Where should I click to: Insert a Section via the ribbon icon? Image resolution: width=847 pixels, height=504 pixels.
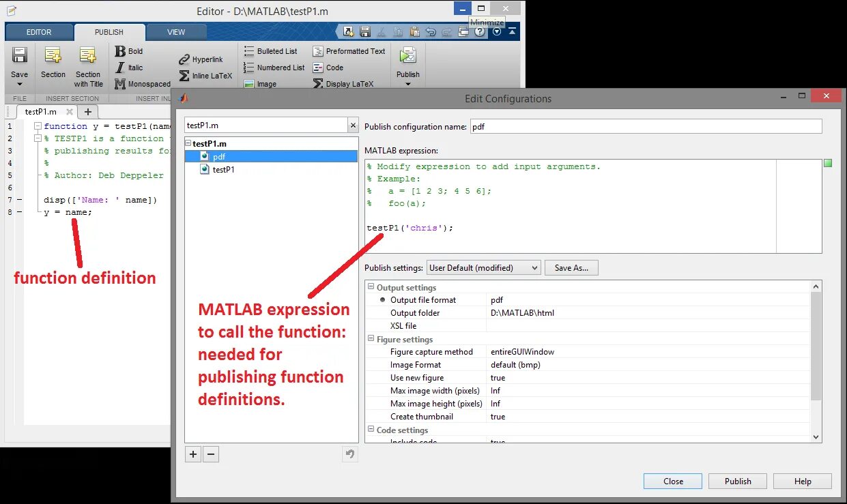coord(53,56)
